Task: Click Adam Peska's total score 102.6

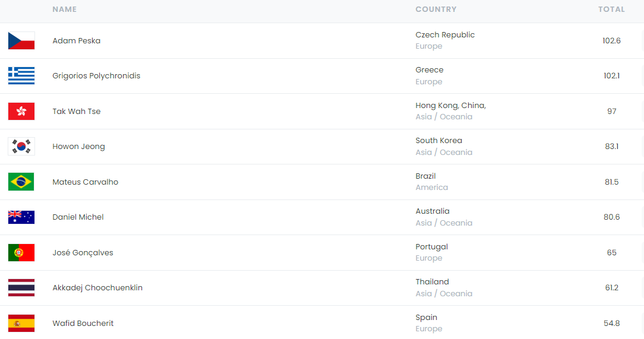Action: pyautogui.click(x=611, y=41)
